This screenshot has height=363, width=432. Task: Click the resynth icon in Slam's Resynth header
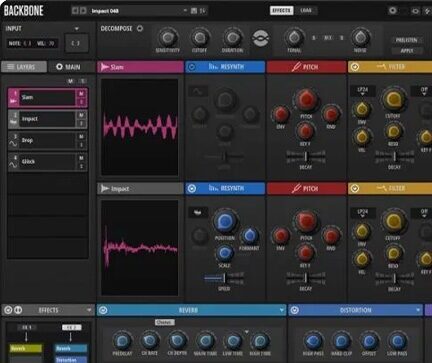[x=213, y=67]
